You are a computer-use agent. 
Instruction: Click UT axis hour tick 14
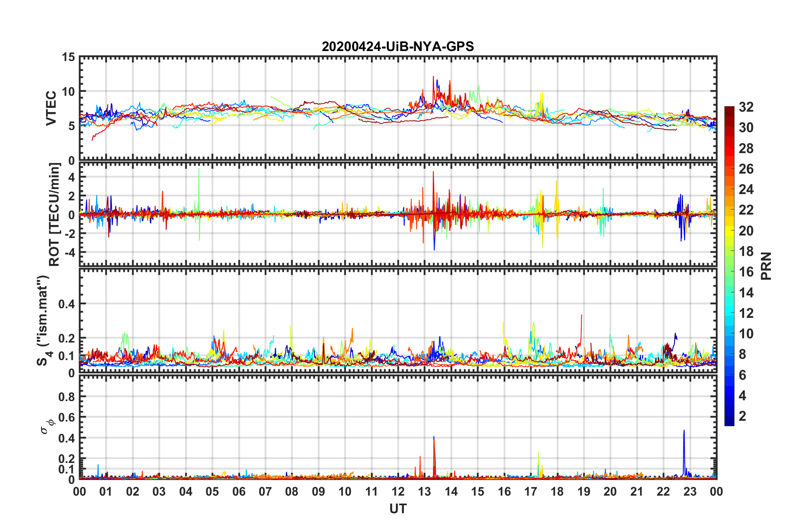pos(451,491)
